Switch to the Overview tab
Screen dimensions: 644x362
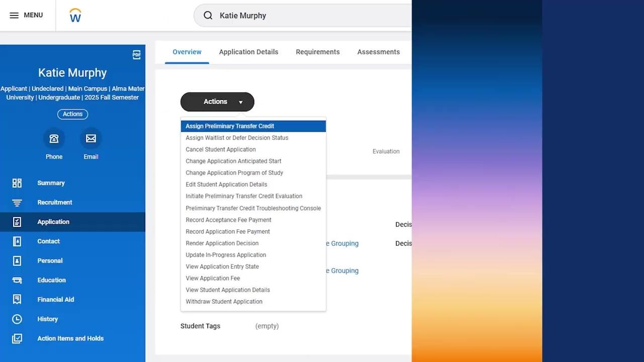(187, 52)
